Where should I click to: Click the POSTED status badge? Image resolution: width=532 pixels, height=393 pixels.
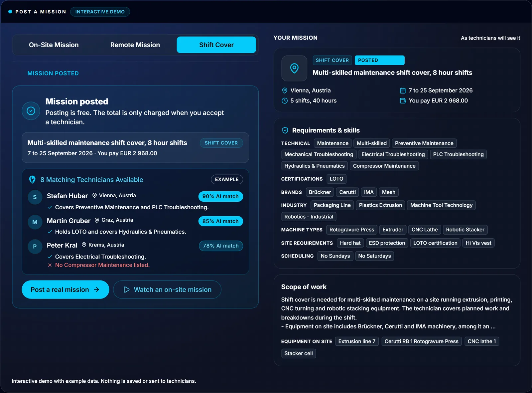coord(380,60)
